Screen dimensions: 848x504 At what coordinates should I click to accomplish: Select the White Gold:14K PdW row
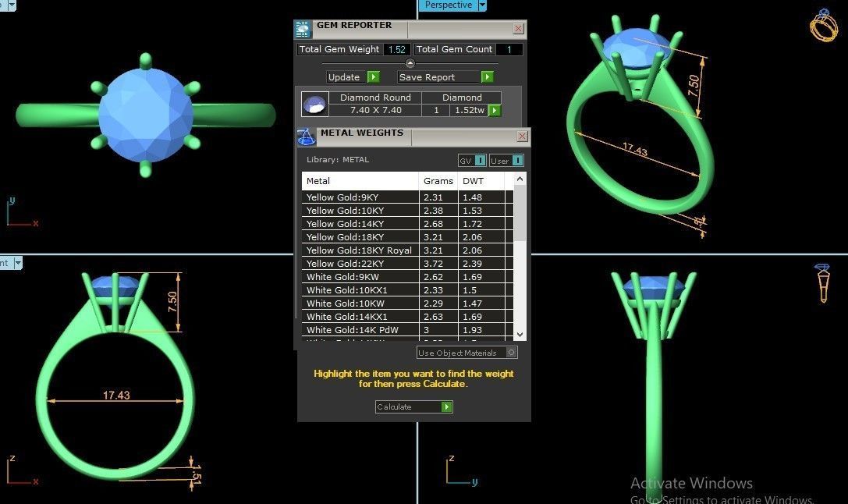pyautogui.click(x=407, y=330)
